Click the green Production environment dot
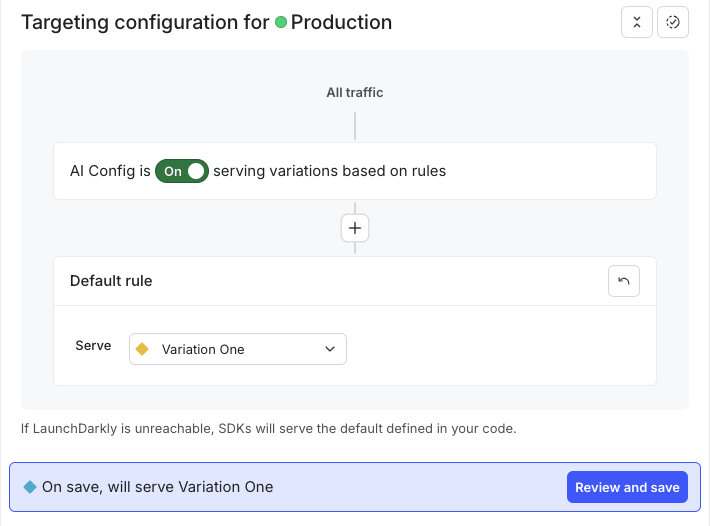Image resolution: width=710 pixels, height=526 pixels. point(281,22)
